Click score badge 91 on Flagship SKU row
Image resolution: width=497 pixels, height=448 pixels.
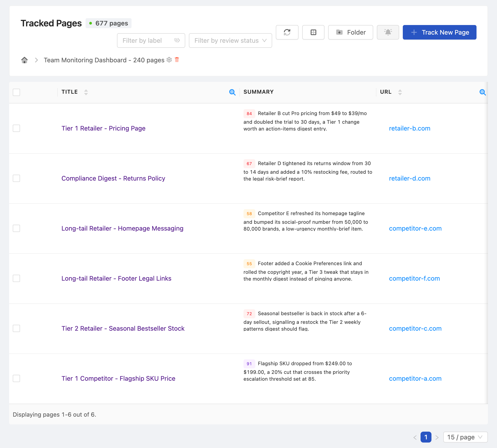(x=249, y=364)
